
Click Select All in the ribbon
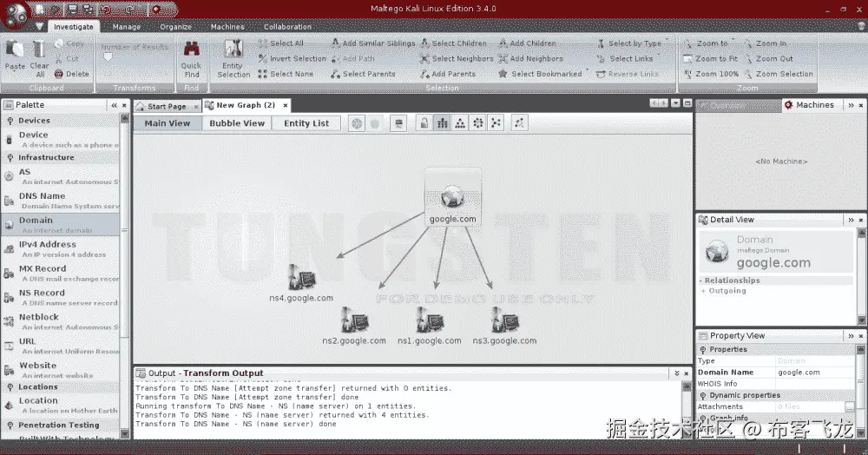coord(280,43)
